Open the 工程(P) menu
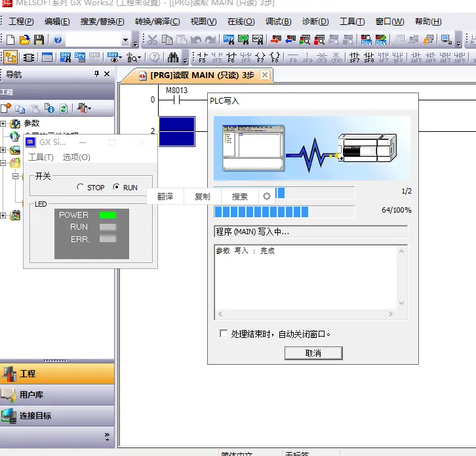 click(x=21, y=22)
